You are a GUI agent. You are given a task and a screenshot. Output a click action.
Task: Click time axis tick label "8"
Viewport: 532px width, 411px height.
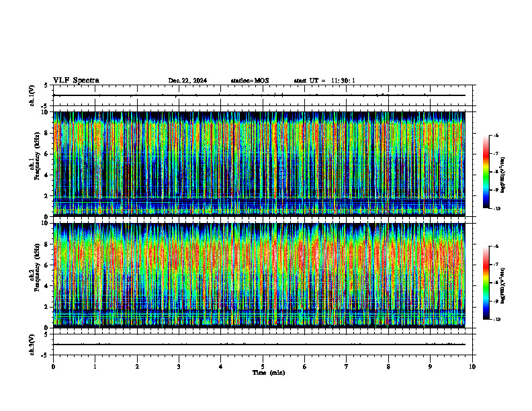click(388, 367)
